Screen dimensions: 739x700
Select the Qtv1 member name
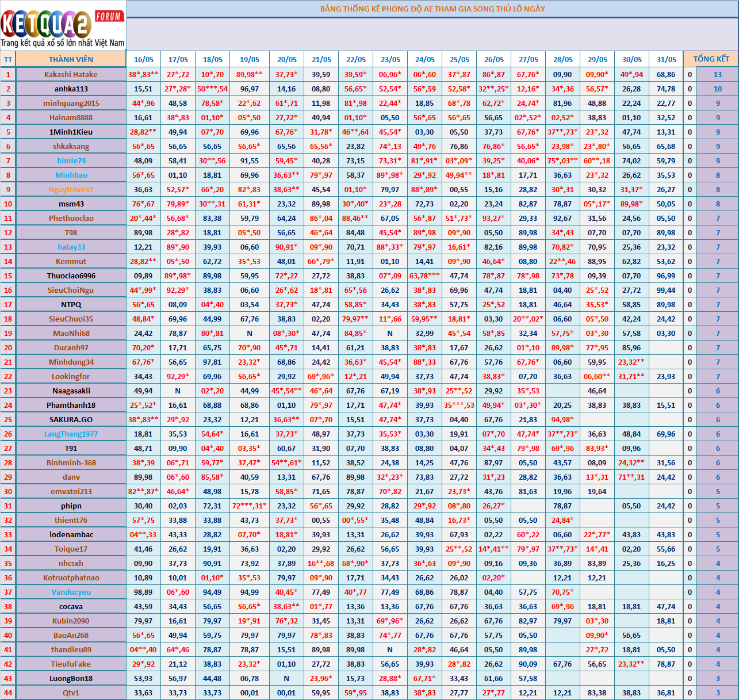[71, 693]
